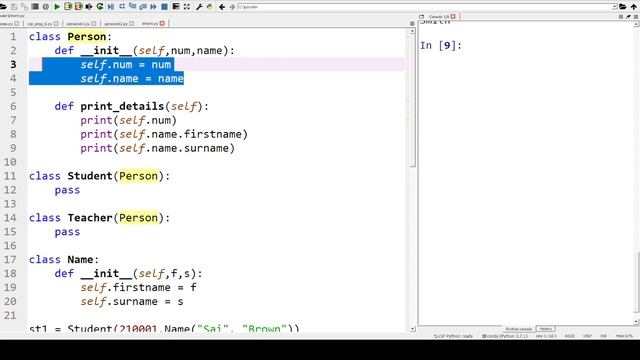Click the symbol finder @ icon
The height and width of the screenshot is (360, 640).
pos(46,7)
